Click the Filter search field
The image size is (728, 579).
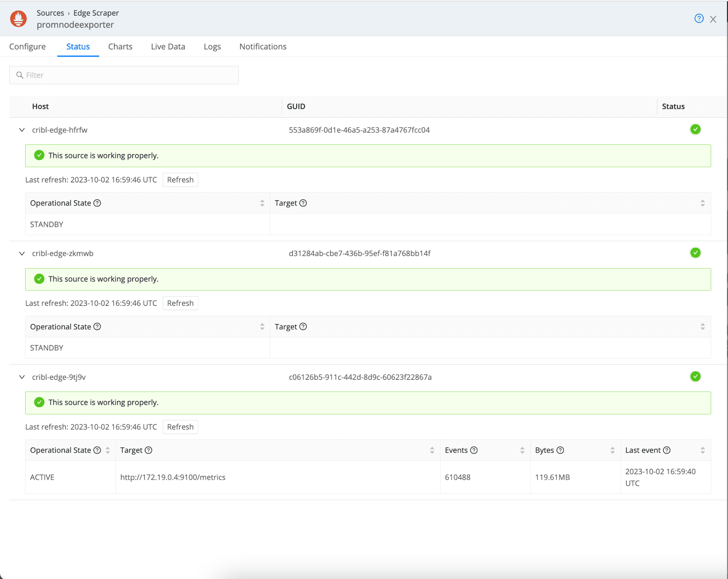pyautogui.click(x=124, y=75)
